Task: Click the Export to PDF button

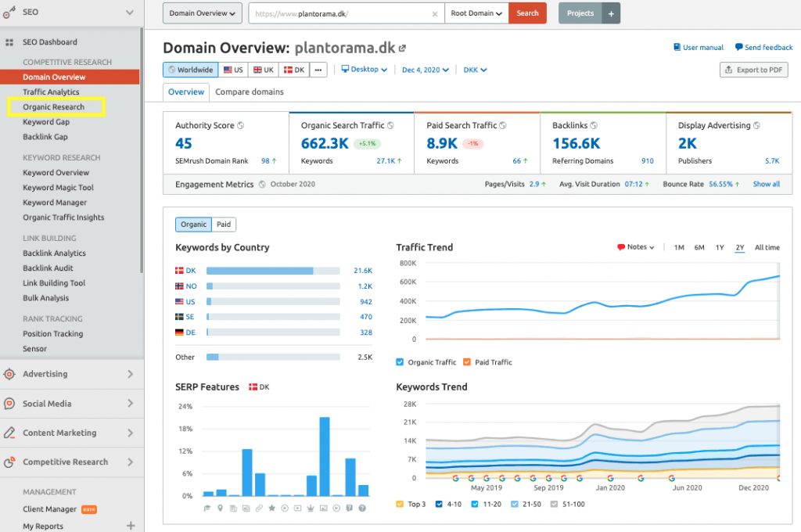Action: point(754,70)
